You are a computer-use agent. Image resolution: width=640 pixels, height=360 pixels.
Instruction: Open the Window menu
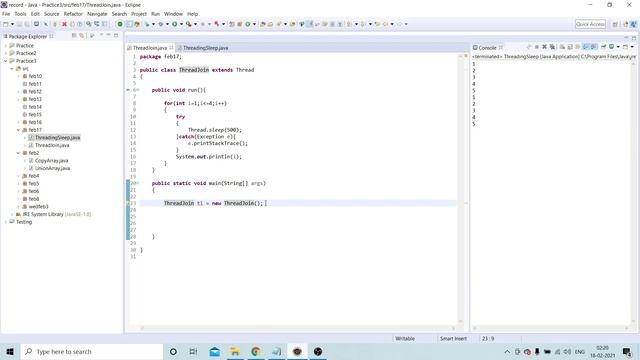coord(173,14)
